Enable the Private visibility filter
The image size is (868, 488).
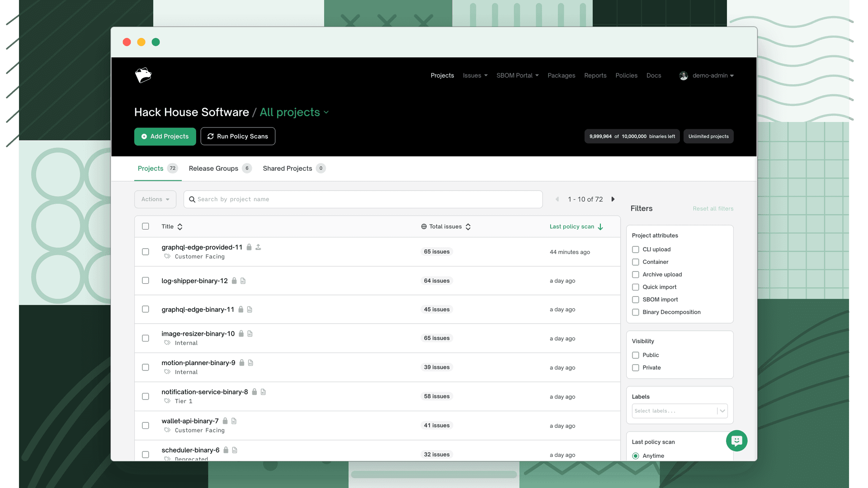(x=636, y=368)
